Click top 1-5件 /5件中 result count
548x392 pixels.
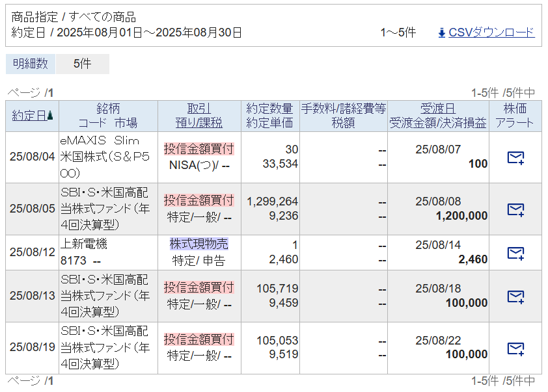tap(503, 93)
